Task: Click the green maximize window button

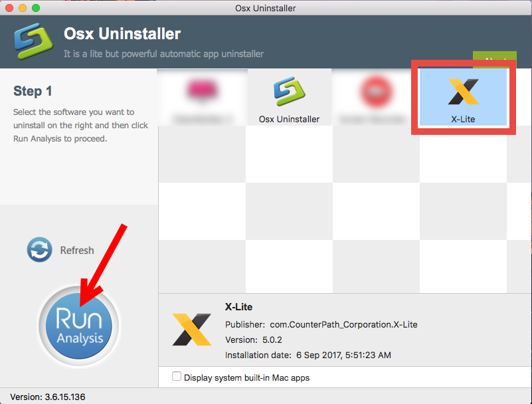Action: [36, 8]
